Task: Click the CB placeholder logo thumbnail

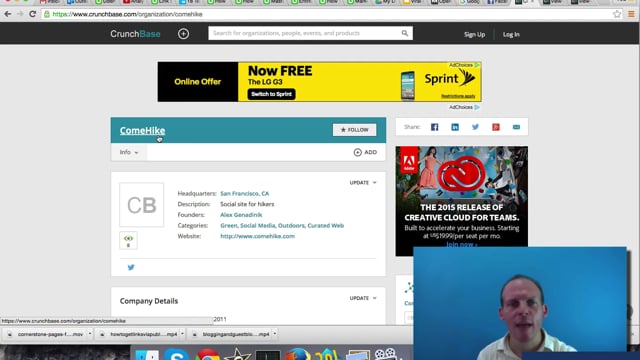Action: (142, 205)
